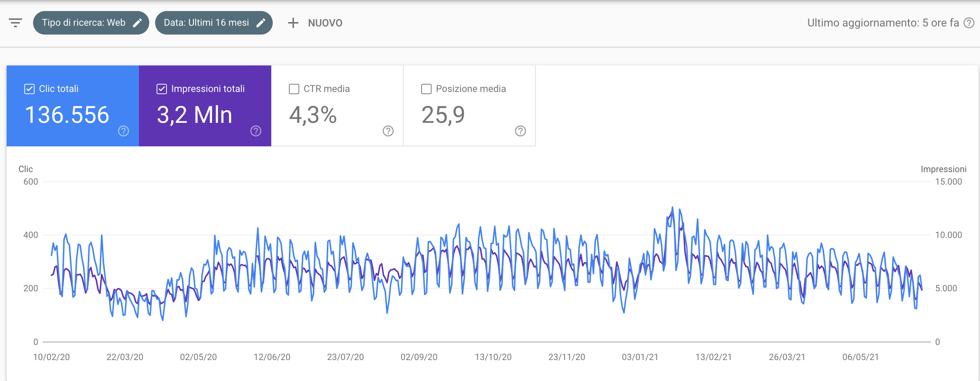This screenshot has height=381, width=980.
Task: Click the 22/03/20 date on the chart axis
Action: pos(125,357)
